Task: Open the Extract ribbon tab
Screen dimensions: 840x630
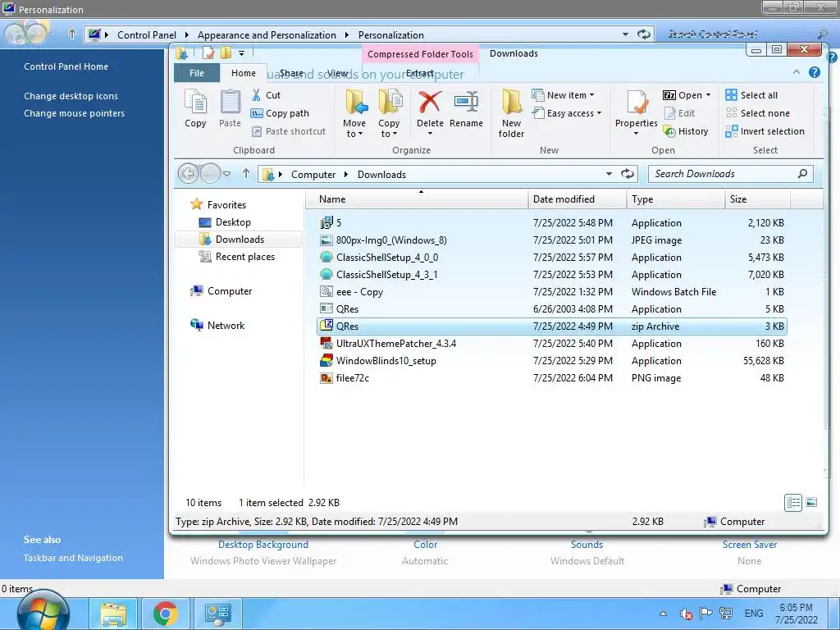Action: (420, 73)
